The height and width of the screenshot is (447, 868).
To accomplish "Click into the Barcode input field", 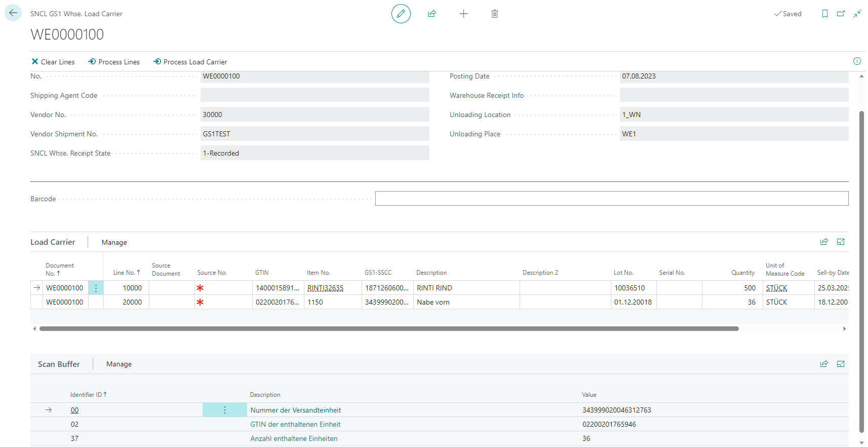I will [611, 199].
